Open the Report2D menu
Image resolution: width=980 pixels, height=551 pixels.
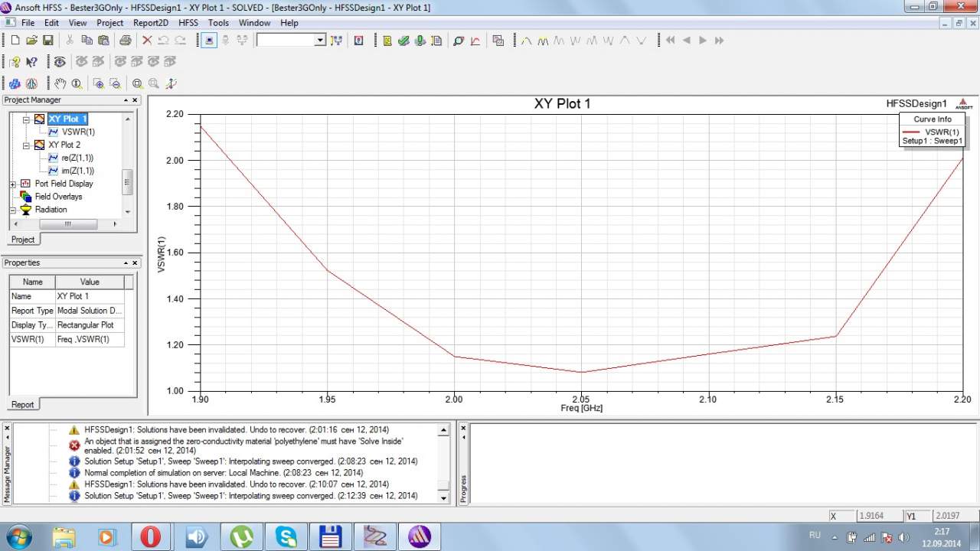click(x=151, y=23)
